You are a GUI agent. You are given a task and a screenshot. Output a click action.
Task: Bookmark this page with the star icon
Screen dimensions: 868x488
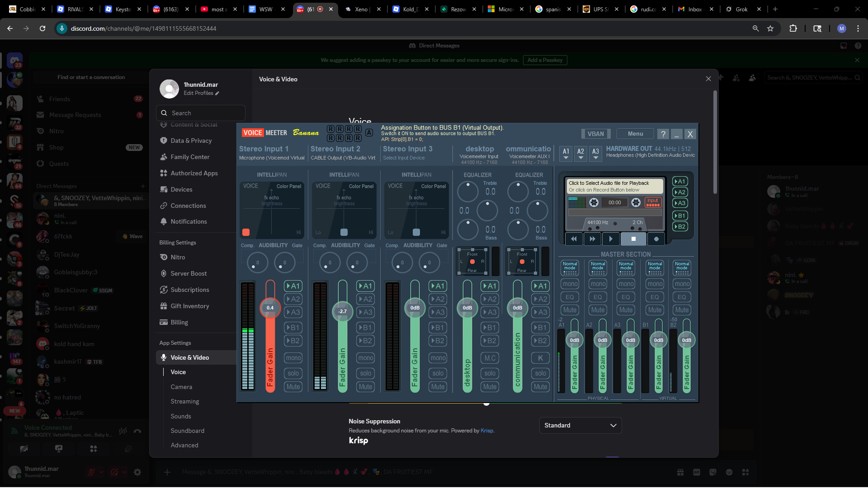point(770,28)
